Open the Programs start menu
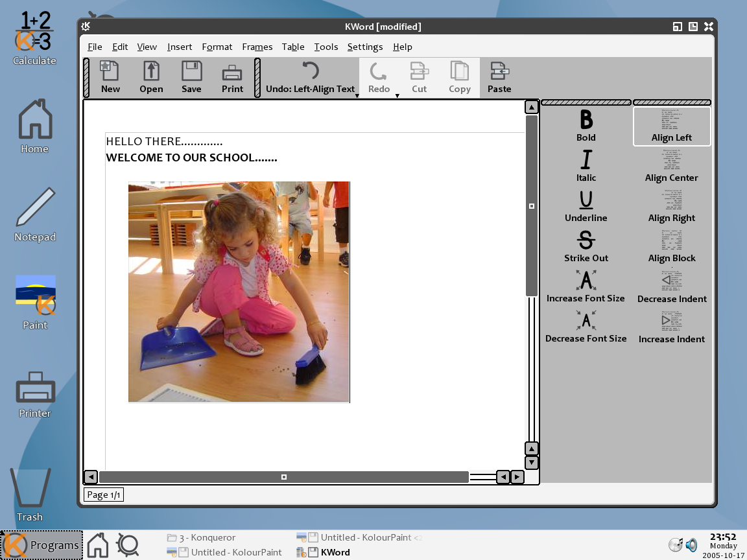 (41, 544)
